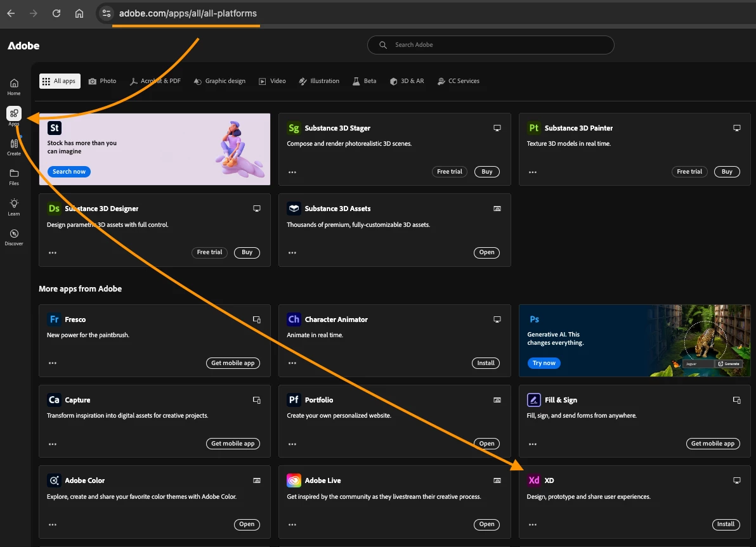
Task: Switch to the Illustration tab
Action: point(319,81)
